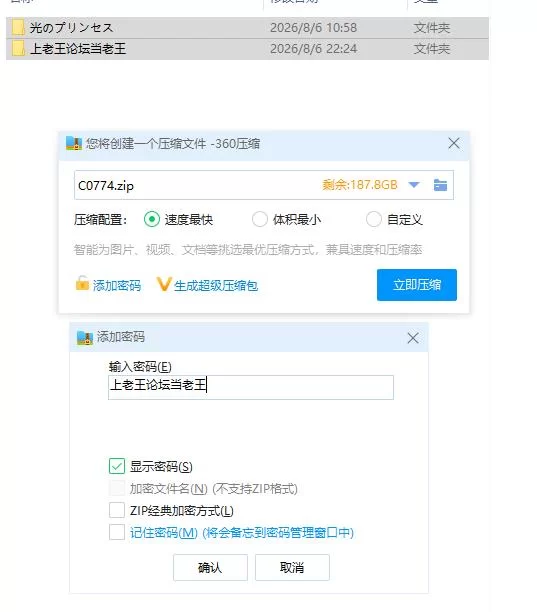Select the 体积最小 compression option

[260, 219]
